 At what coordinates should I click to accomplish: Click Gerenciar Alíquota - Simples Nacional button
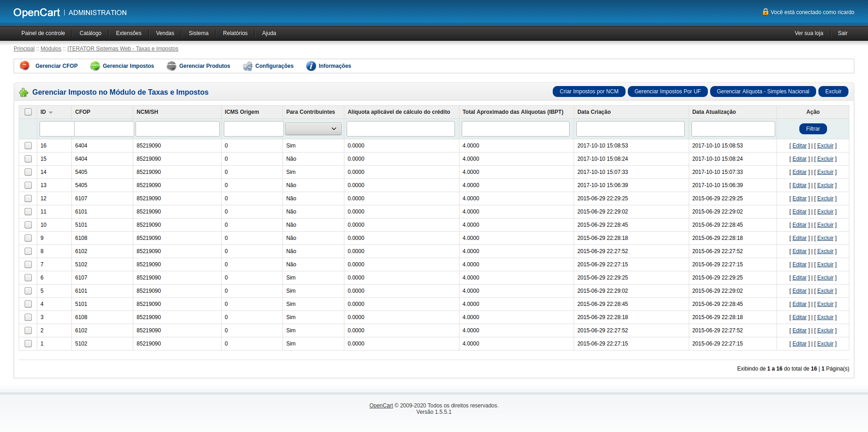coord(763,91)
